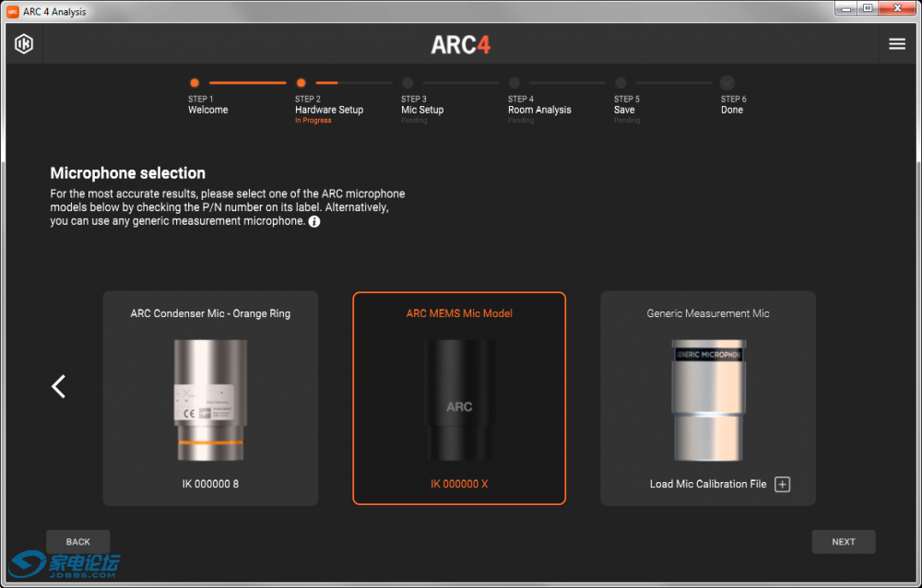Click the left chevron to scroll microphones
This screenshot has height=588, width=922.
(59, 386)
